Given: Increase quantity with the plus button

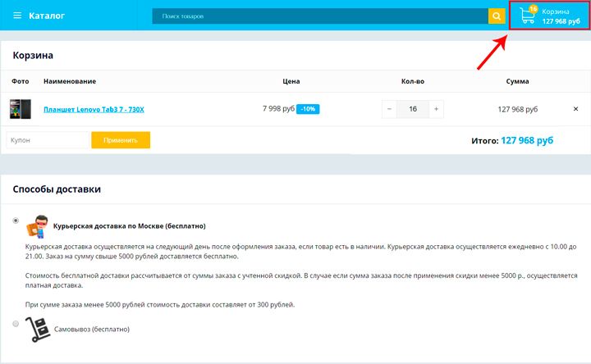Looking at the screenshot, I should [x=436, y=109].
